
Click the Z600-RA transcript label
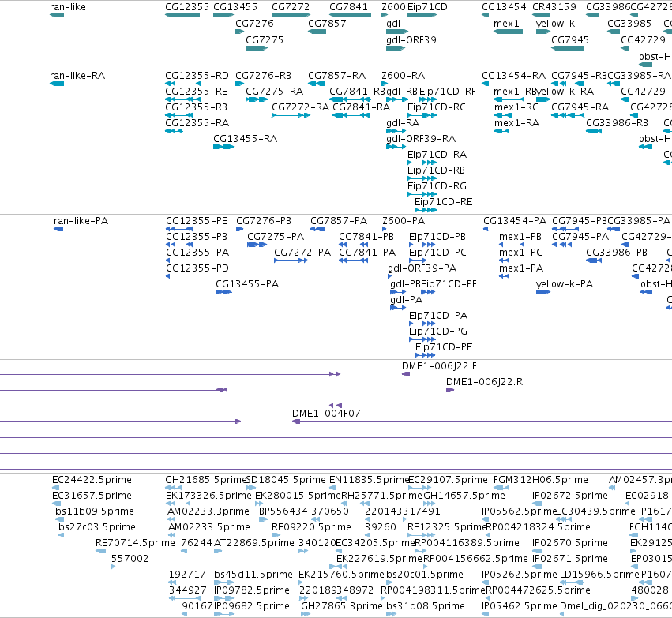(404, 76)
